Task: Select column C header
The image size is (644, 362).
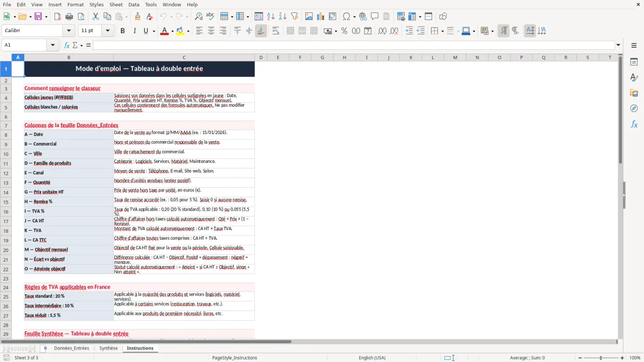Action: [184, 57]
